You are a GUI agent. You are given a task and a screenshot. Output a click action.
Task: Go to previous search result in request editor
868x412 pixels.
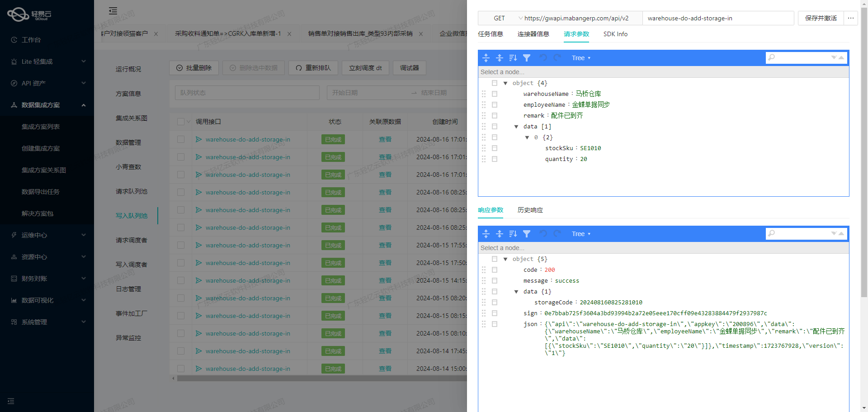[841, 57]
